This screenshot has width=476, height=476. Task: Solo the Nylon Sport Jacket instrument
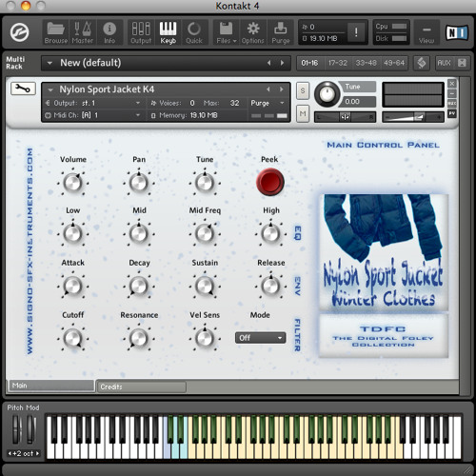click(x=303, y=90)
